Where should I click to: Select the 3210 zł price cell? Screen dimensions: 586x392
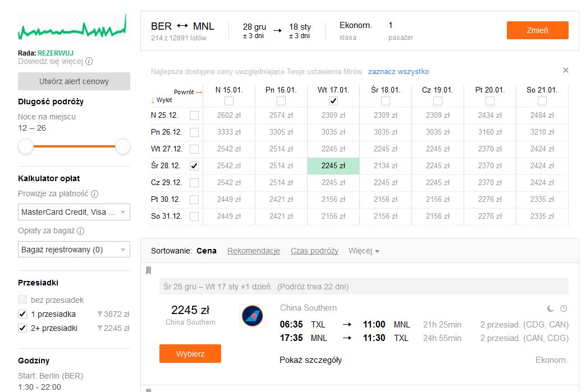pos(542,132)
